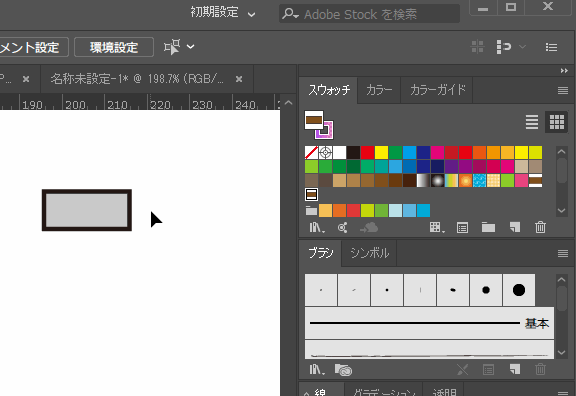The image size is (576, 396).
Task: Click the fill box in Swatches panel
Action: point(314,120)
